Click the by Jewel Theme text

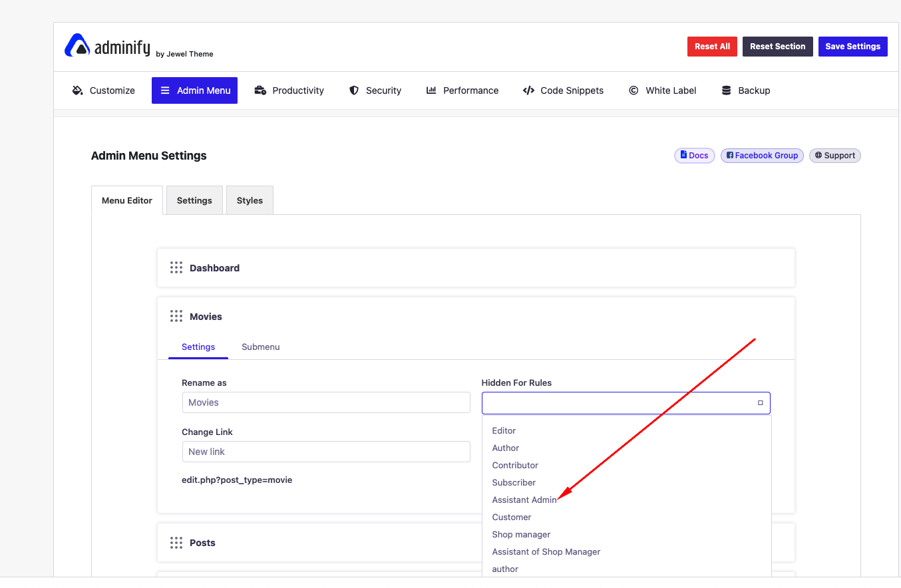point(184,54)
